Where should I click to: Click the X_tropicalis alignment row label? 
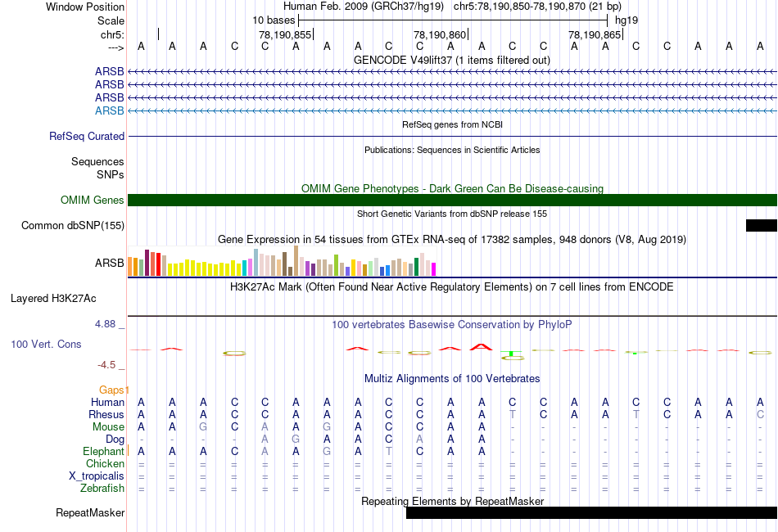97,476
